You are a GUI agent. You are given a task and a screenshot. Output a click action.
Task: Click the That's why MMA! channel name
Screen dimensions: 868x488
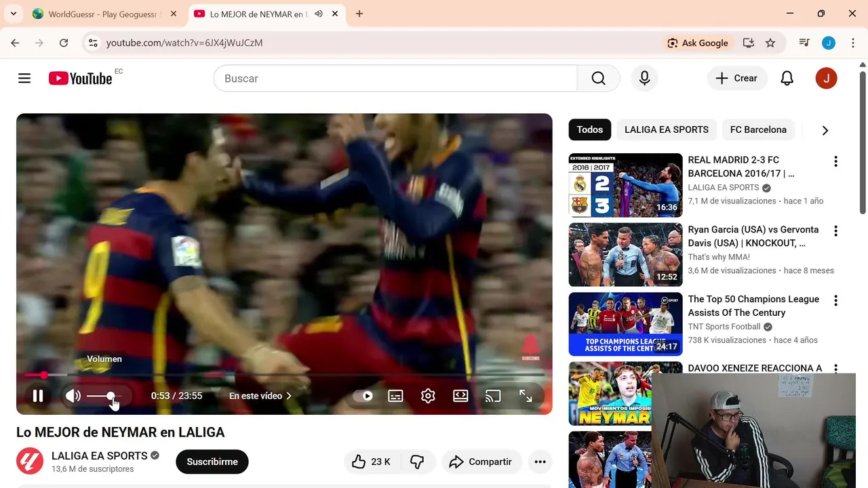[x=719, y=257]
